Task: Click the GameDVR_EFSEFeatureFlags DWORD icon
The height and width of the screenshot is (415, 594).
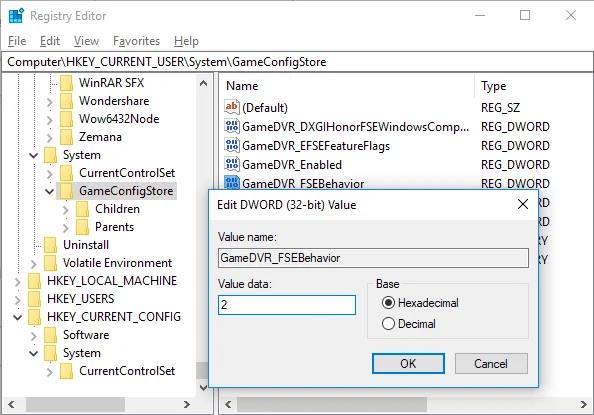Action: (231, 145)
